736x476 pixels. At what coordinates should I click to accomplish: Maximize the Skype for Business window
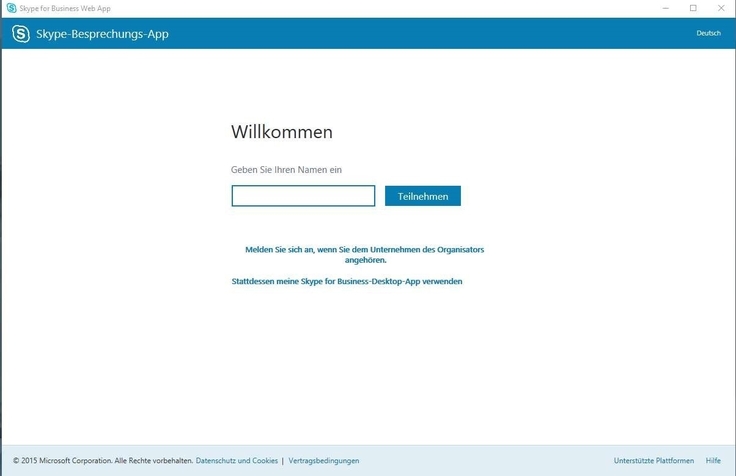click(x=693, y=8)
